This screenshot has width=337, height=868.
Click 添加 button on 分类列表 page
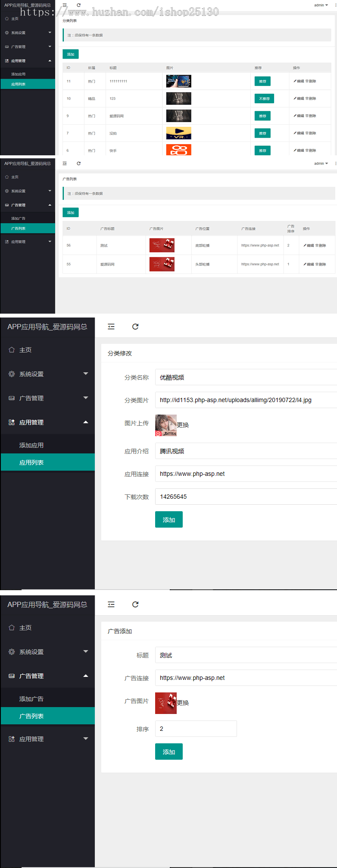pyautogui.click(x=71, y=54)
